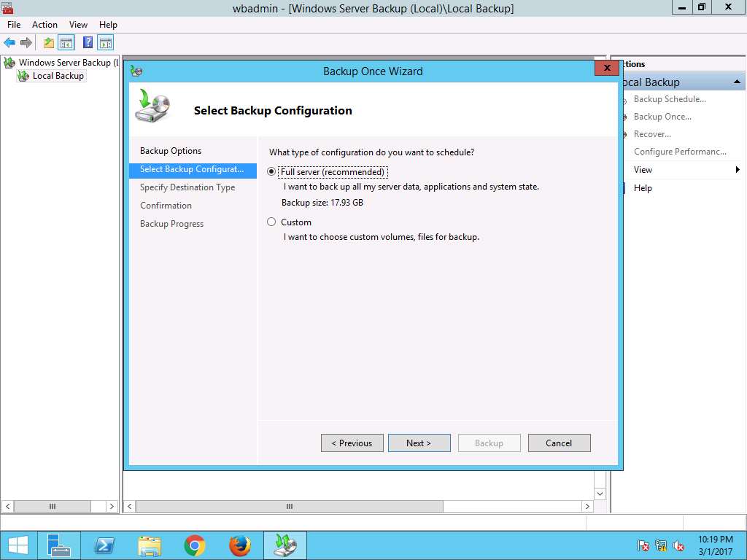747x560 pixels.
Task: Open the Action menu
Action: [x=44, y=25]
